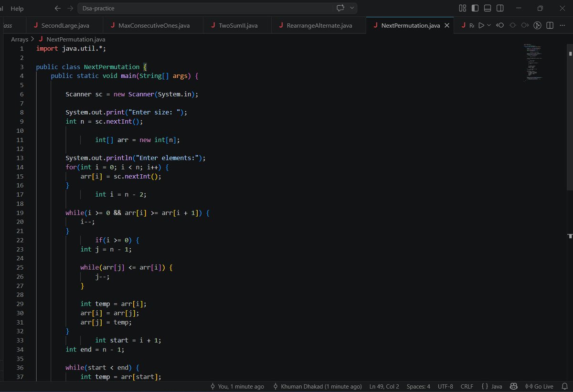This screenshot has height=392, width=573.
Task: Toggle the secondary side bar visibility
Action: tap(500, 8)
